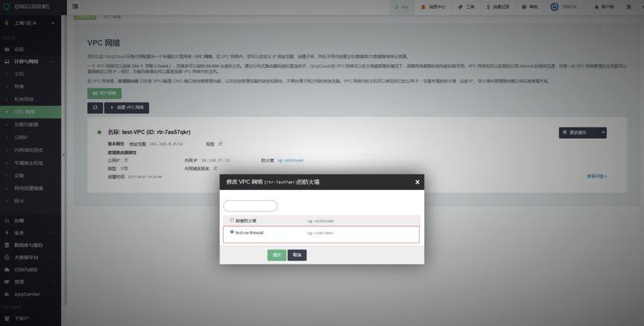
Task: Click the user account avatar icon
Action: pyautogui.click(x=555, y=7)
